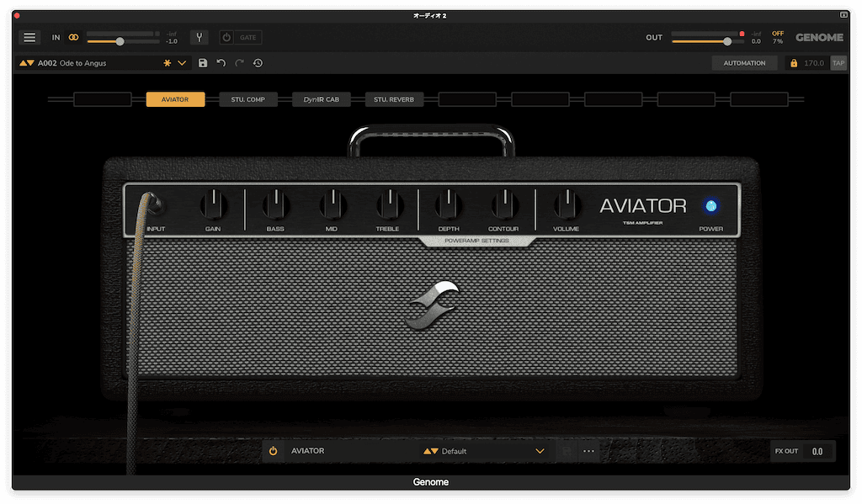Click the empty slot right after STU. REVERB
Viewport: 862px width, 504px height.
click(x=467, y=99)
